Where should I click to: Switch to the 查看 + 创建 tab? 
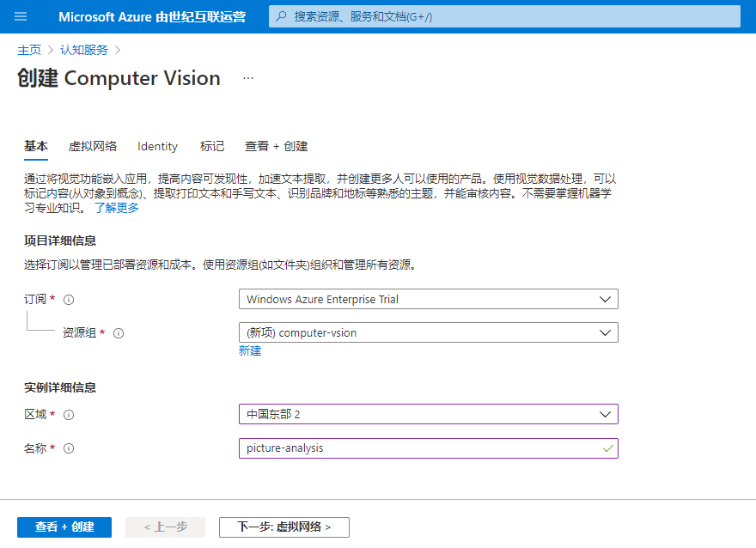(x=277, y=146)
